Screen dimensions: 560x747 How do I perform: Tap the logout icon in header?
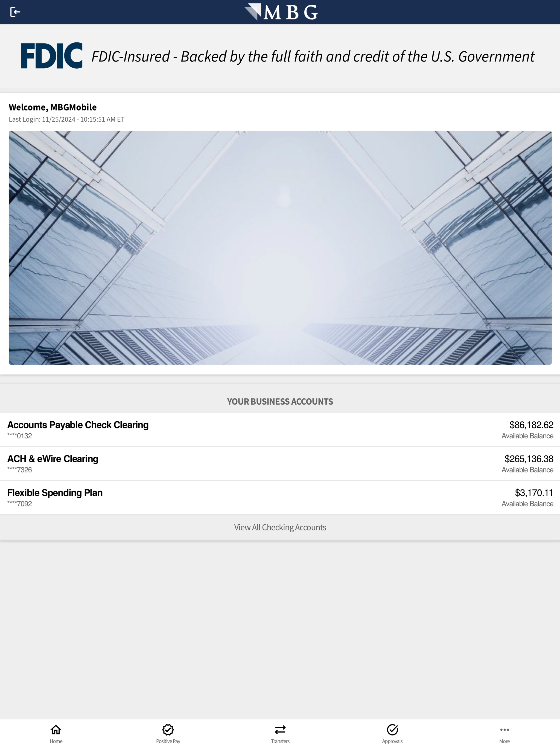tap(15, 12)
